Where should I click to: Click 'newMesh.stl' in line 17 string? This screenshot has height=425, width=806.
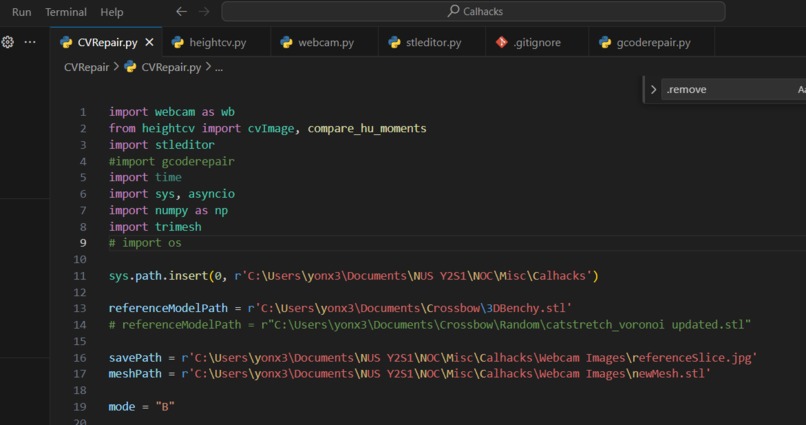668,374
